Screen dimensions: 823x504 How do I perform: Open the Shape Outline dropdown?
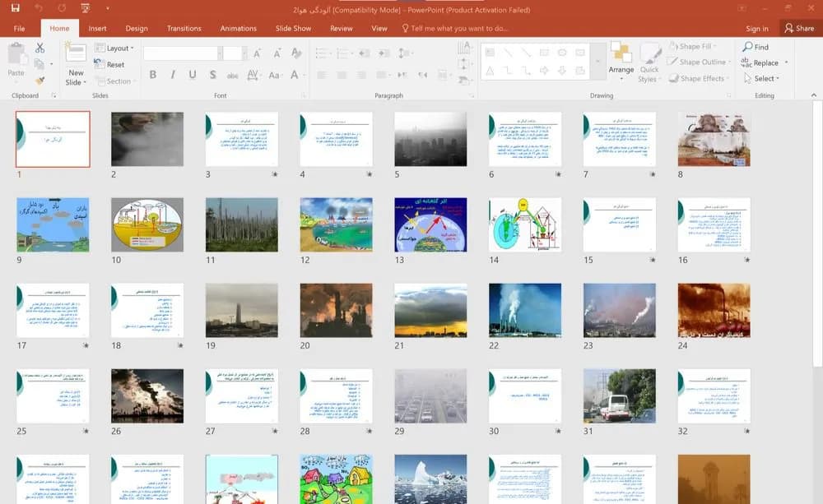[699, 62]
